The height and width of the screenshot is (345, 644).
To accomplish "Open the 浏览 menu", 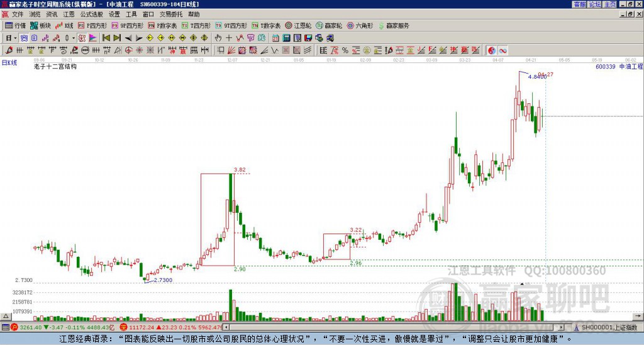I will pos(35,14).
